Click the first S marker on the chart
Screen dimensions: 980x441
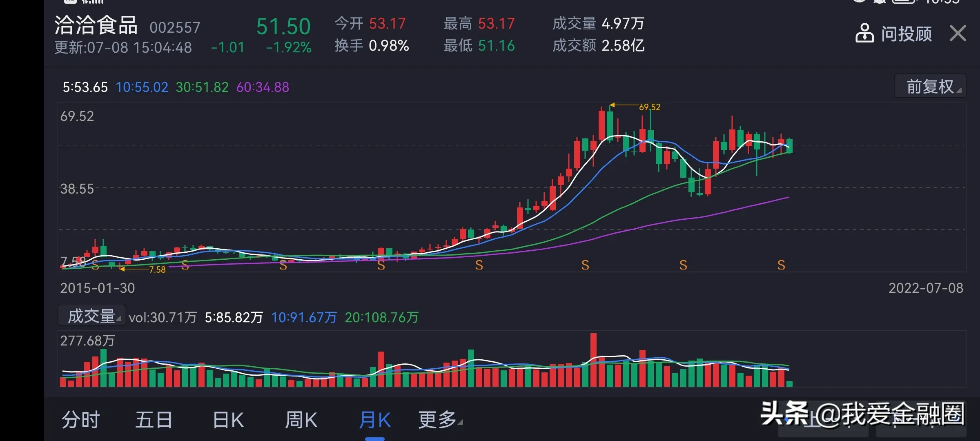(x=95, y=265)
